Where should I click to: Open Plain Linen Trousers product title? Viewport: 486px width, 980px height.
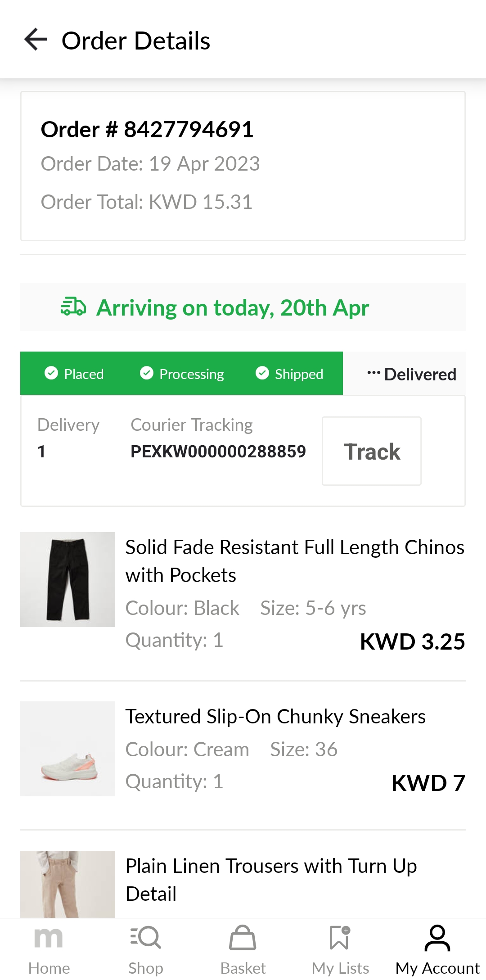click(x=271, y=880)
